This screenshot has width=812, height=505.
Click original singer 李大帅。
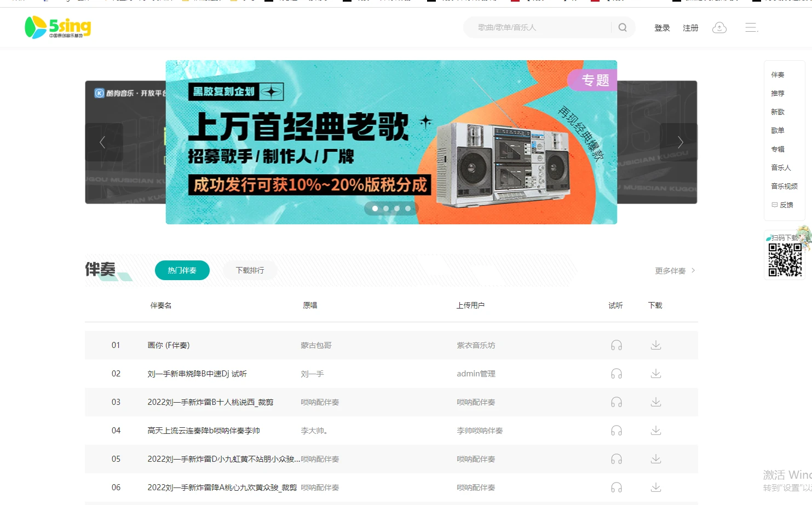[x=314, y=431]
